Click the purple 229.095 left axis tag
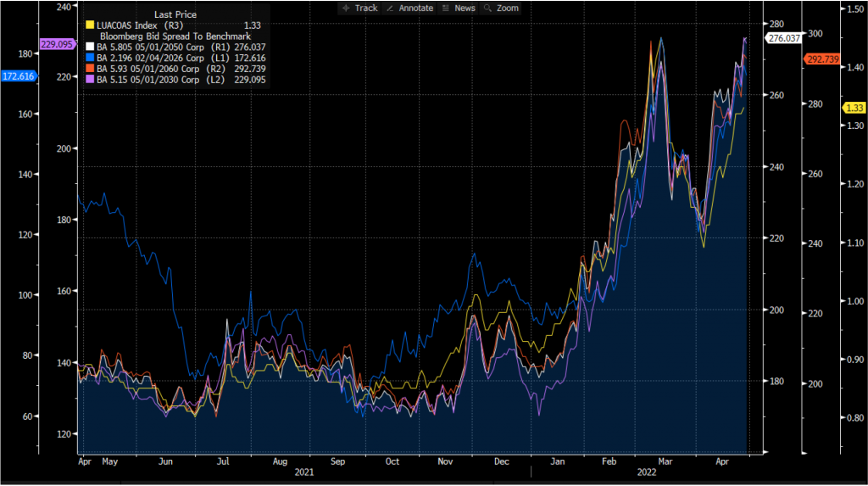868x486 pixels. click(x=58, y=43)
